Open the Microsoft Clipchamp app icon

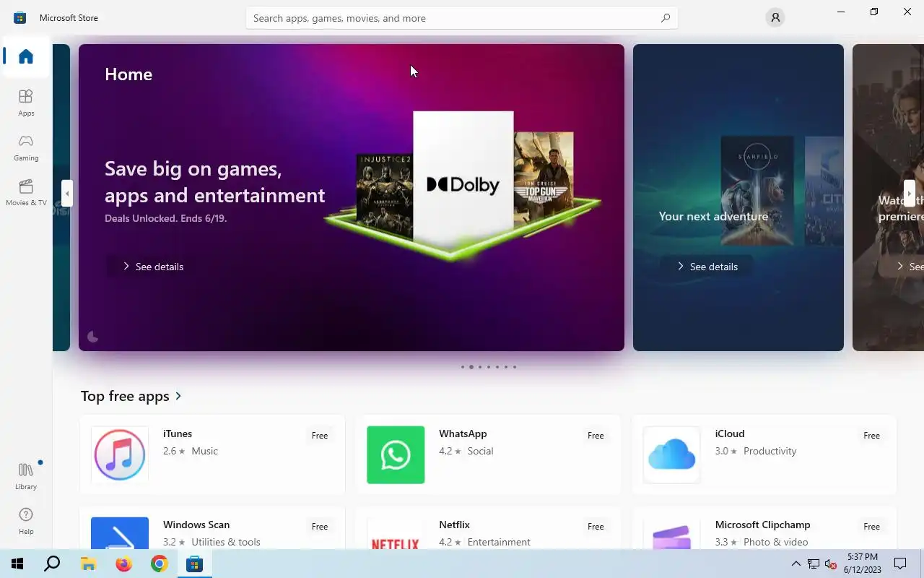[671, 533]
